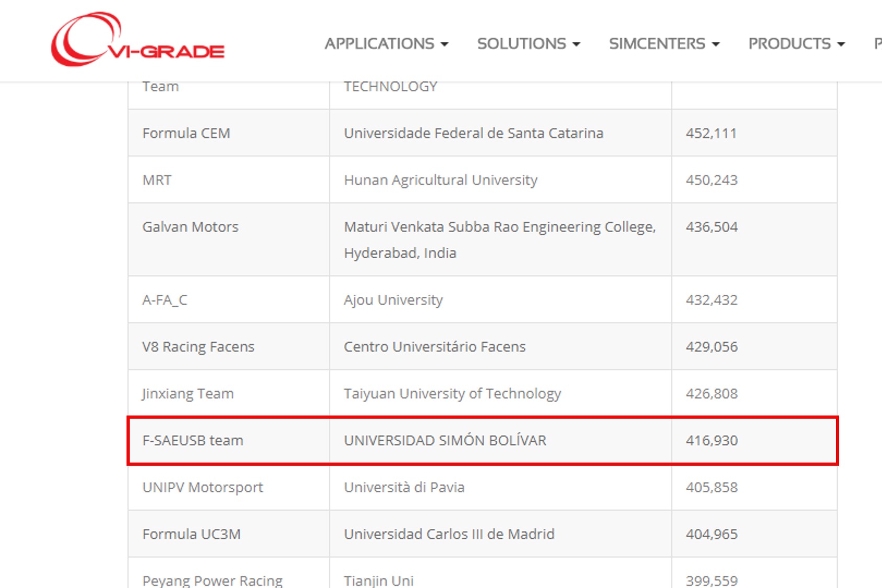Click Taiyuan University of Technology cell
The width and height of the screenshot is (882, 588).
500,393
